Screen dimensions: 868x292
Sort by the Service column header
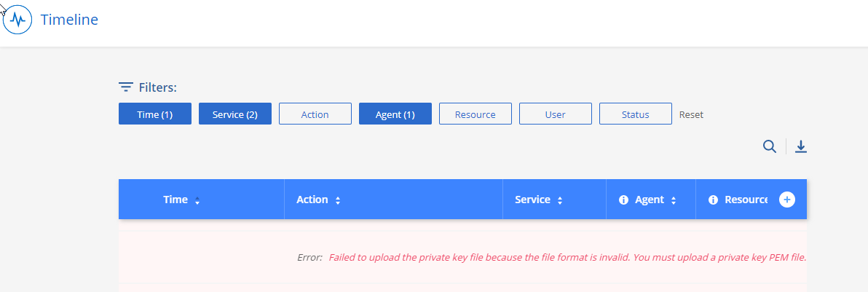532,200
